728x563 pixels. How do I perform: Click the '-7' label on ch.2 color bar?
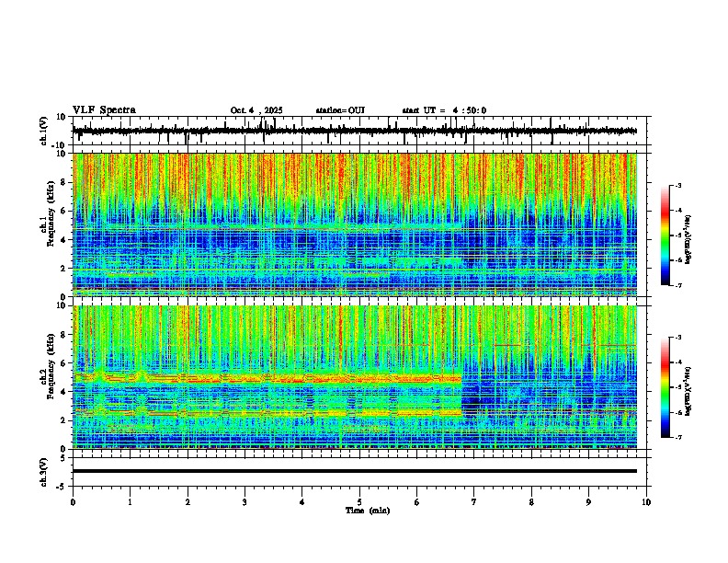[677, 437]
